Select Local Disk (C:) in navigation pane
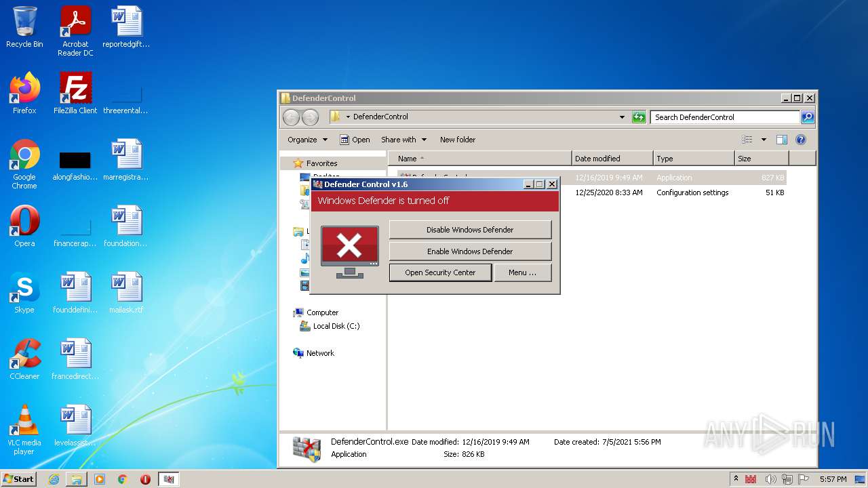 [x=336, y=326]
